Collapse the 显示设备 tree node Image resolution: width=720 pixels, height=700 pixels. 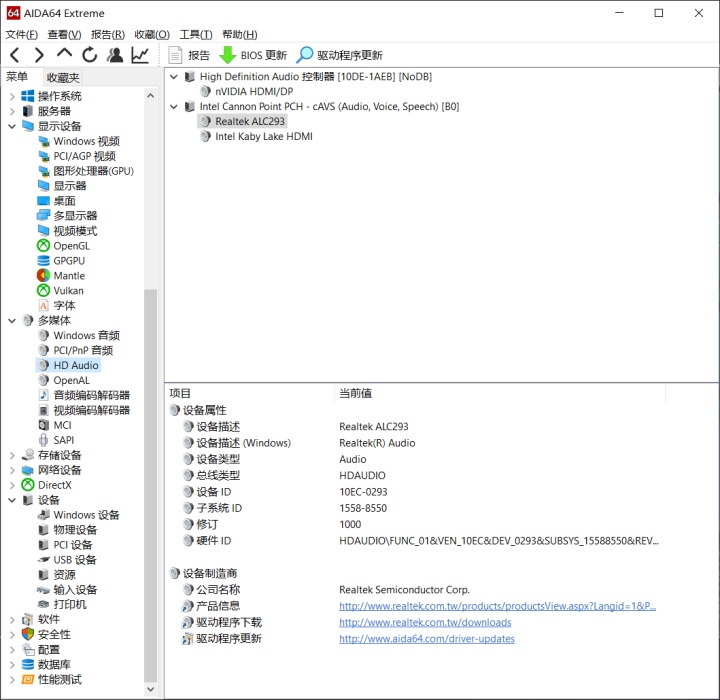coord(12,126)
